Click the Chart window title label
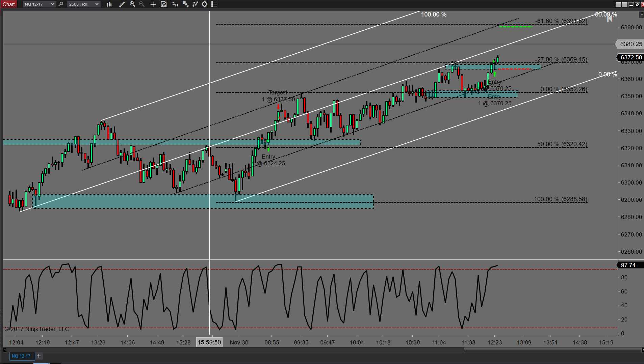 point(9,4)
